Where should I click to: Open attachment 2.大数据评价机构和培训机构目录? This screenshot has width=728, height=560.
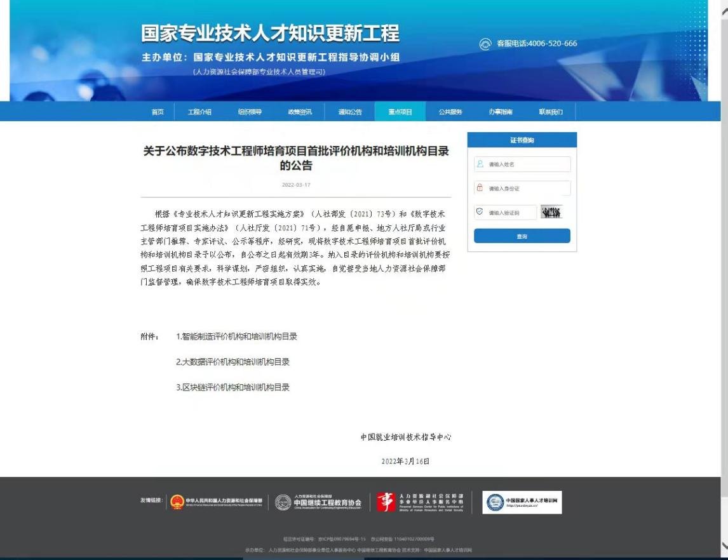233,362
